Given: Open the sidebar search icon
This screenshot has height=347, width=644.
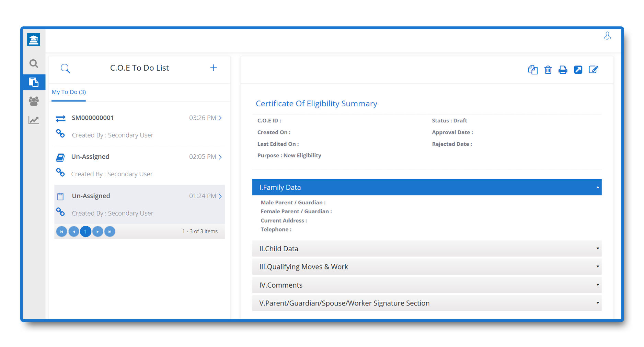Looking at the screenshot, I should click(34, 63).
